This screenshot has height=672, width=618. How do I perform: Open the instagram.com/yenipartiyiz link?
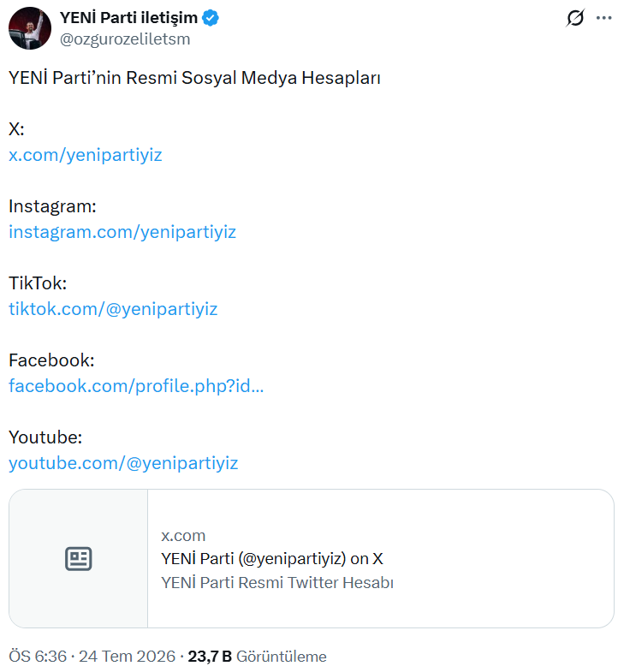click(122, 232)
